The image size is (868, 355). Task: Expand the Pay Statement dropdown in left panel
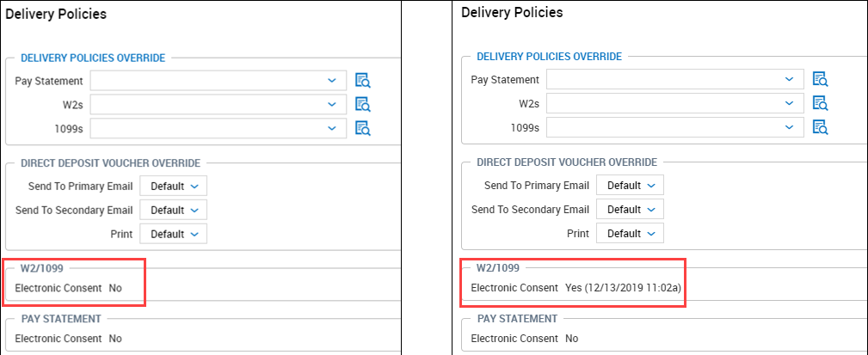(219, 81)
